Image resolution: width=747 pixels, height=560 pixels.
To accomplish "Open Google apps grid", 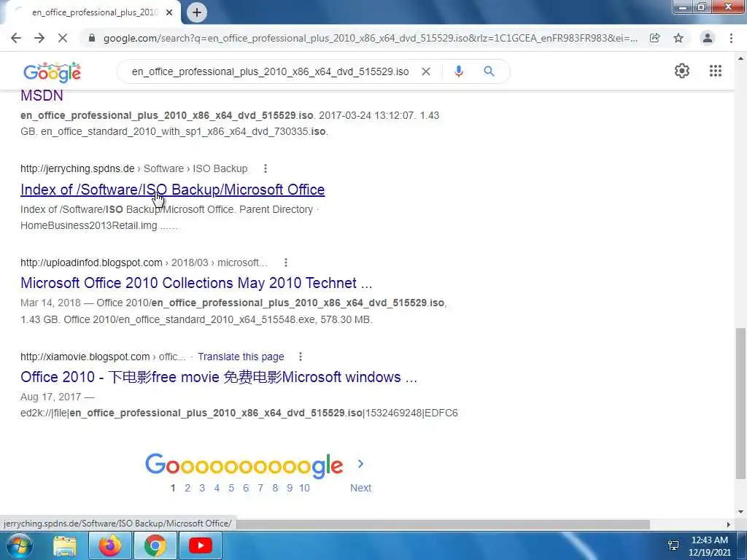I will pyautogui.click(x=715, y=71).
